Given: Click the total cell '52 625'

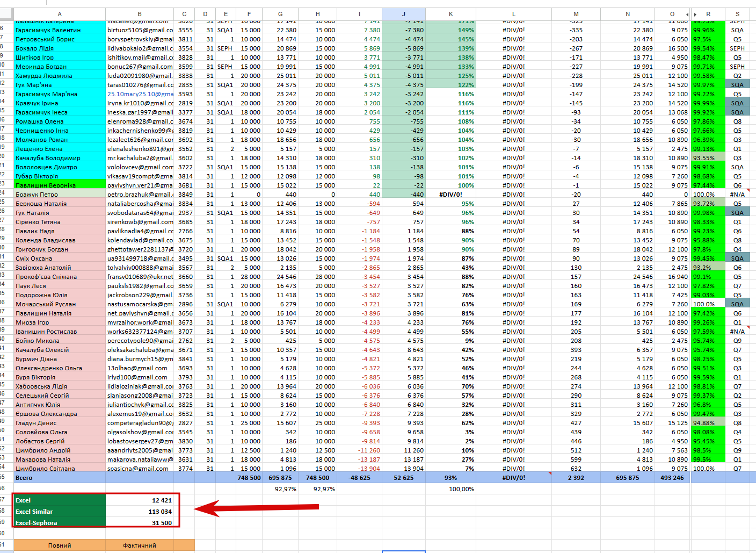Looking at the screenshot, I should tap(404, 478).
